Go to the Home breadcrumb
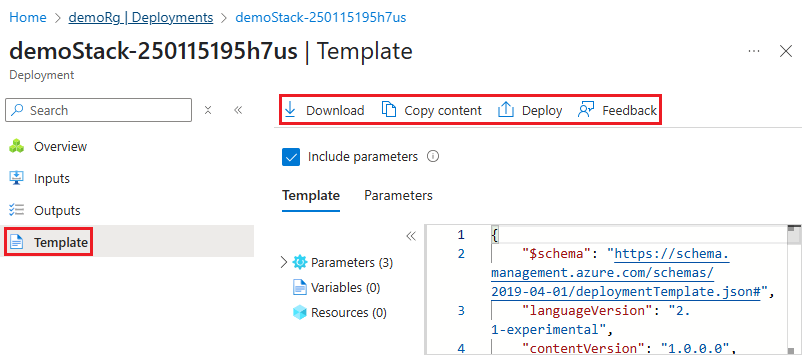Image resolution: width=809 pixels, height=361 pixels. tap(28, 17)
